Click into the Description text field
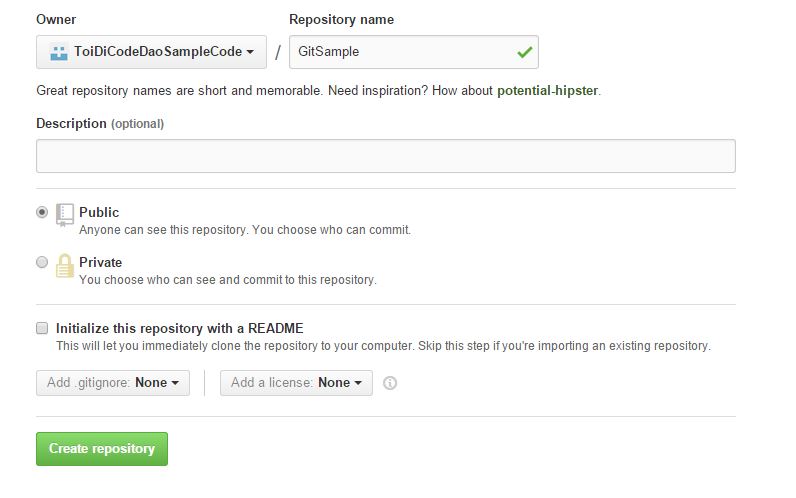This screenshot has width=796, height=498. pyautogui.click(x=385, y=156)
